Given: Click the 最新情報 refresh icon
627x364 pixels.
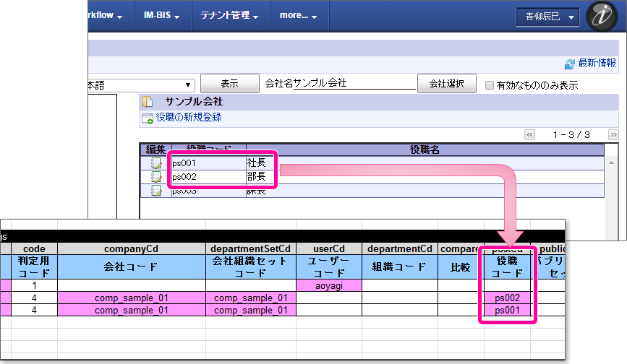Looking at the screenshot, I should [570, 64].
